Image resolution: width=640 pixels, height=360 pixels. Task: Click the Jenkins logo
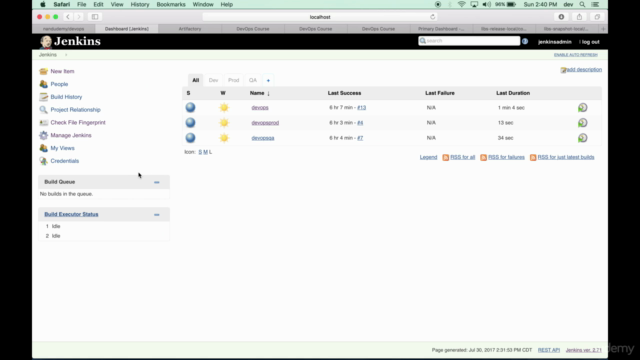click(70, 41)
